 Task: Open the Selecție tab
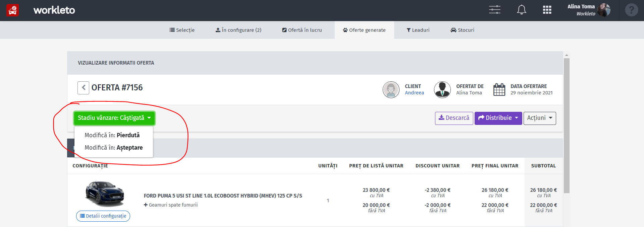click(x=182, y=30)
